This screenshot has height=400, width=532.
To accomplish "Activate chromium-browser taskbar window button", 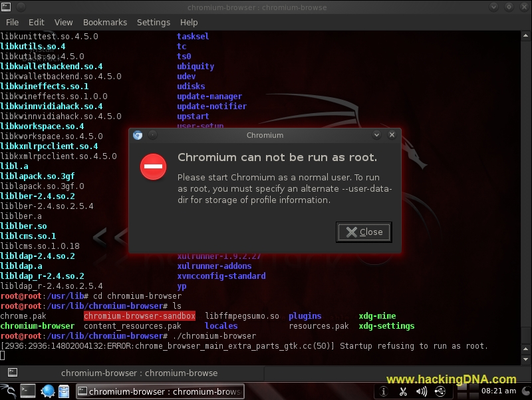I will (x=160, y=391).
